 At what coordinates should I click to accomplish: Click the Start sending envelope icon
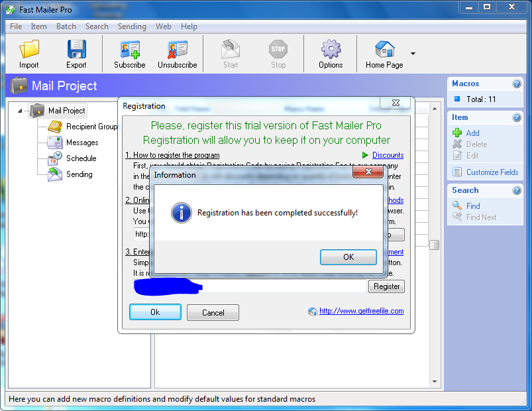point(231,50)
